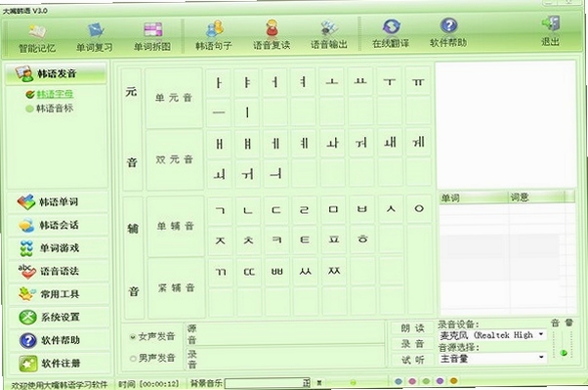This screenshot has height=390, width=588.
Task: Open 语音输出 voice output toolbar icon
Action: click(x=329, y=35)
